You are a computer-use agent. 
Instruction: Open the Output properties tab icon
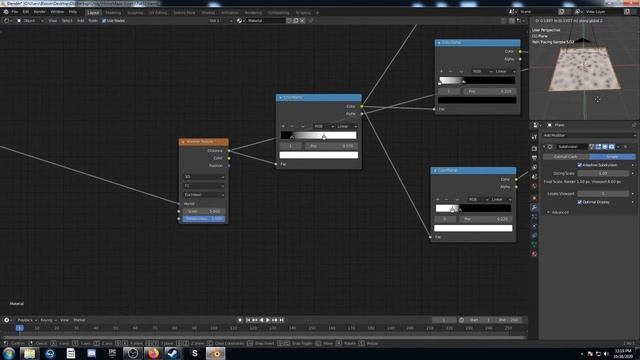534,158
